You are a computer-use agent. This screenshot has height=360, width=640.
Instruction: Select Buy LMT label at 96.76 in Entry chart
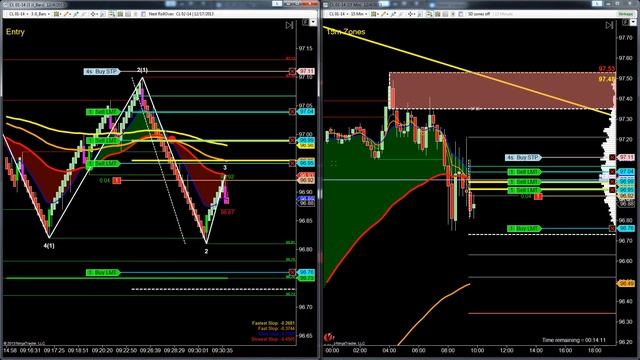point(103,272)
